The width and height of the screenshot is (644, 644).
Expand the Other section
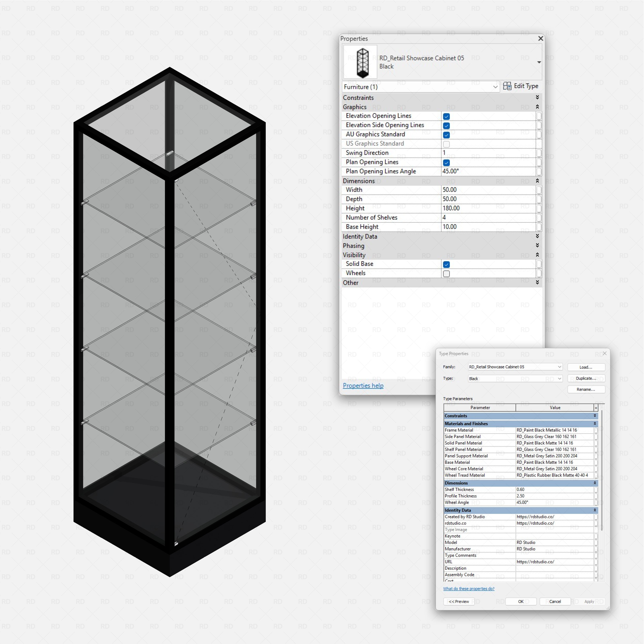click(x=537, y=282)
